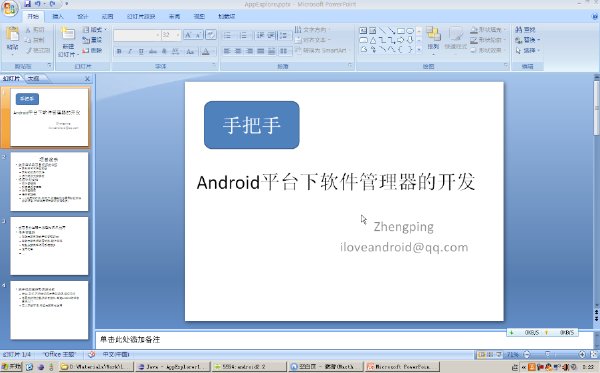Viewport: 600px width, 373px height.
Task: Align text right
Action: coord(249,51)
